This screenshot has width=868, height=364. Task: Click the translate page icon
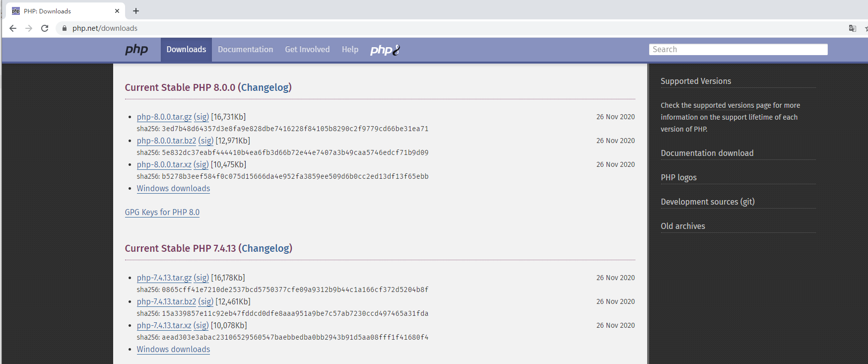click(x=853, y=28)
